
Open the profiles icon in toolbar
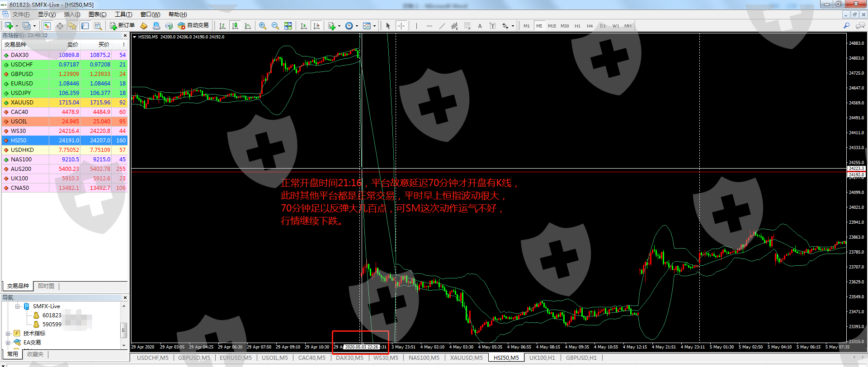coord(27,26)
